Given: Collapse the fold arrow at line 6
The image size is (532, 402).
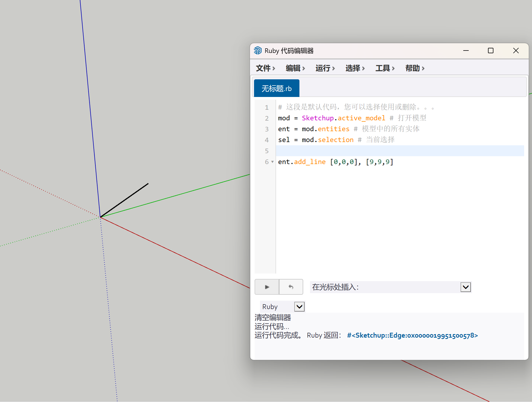Looking at the screenshot, I should pos(273,162).
